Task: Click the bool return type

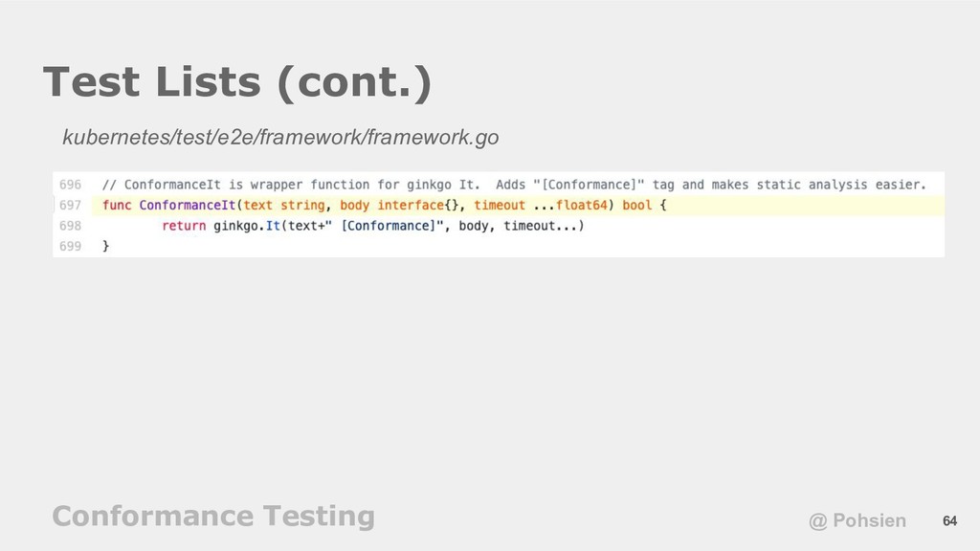Action: coord(636,206)
